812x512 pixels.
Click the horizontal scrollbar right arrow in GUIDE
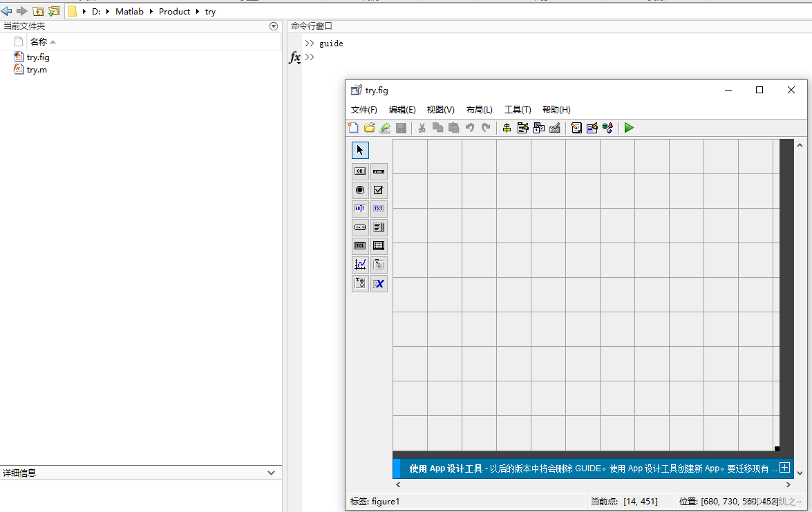point(789,484)
